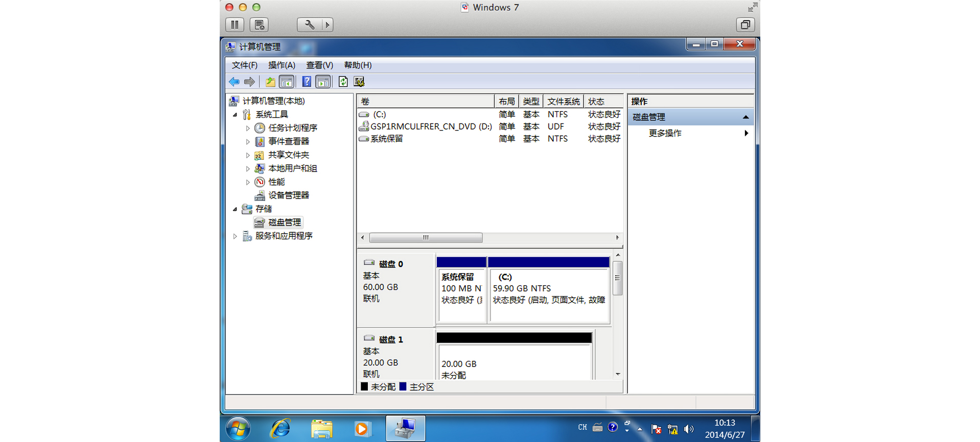This screenshot has width=980, height=442.
Task: Go forward with the right arrow
Action: [249, 82]
